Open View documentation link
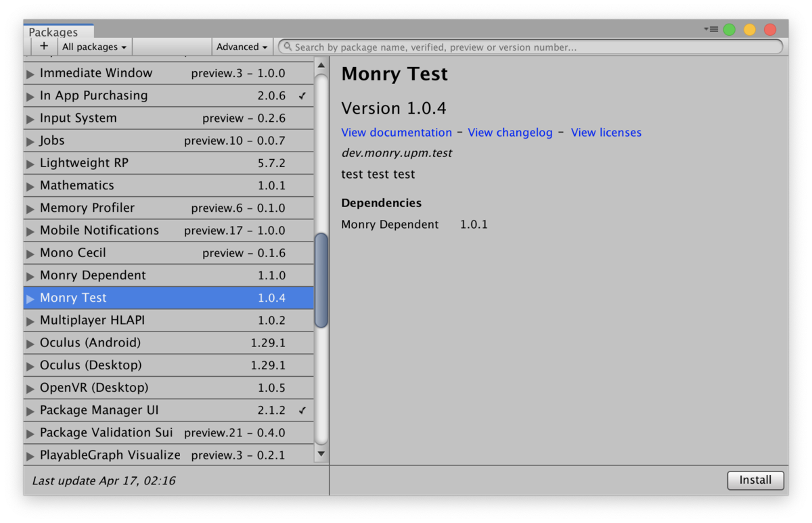This screenshot has height=523, width=812. click(397, 133)
